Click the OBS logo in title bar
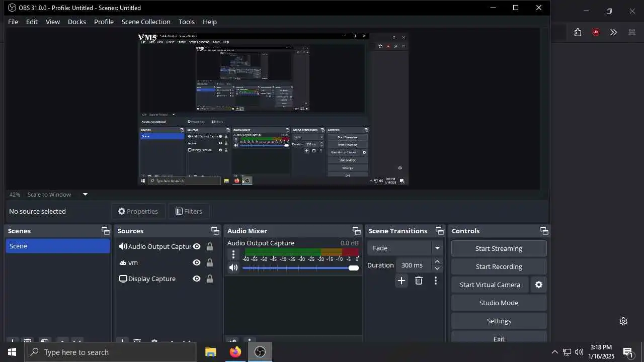 click(12, 8)
